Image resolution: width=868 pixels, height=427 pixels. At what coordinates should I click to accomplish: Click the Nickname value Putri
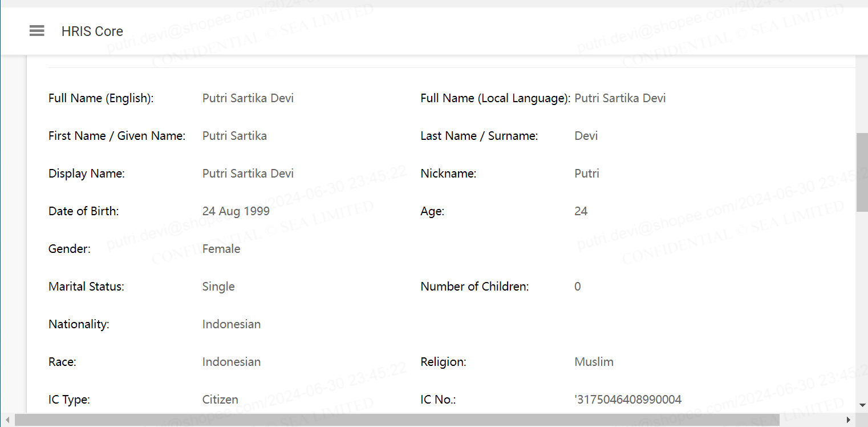[x=587, y=174]
